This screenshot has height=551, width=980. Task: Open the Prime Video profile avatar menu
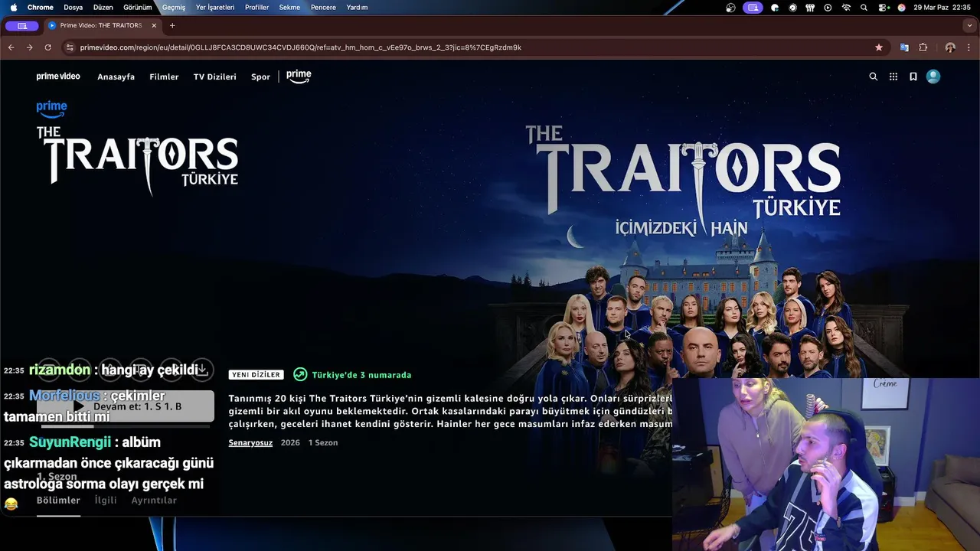click(x=933, y=77)
